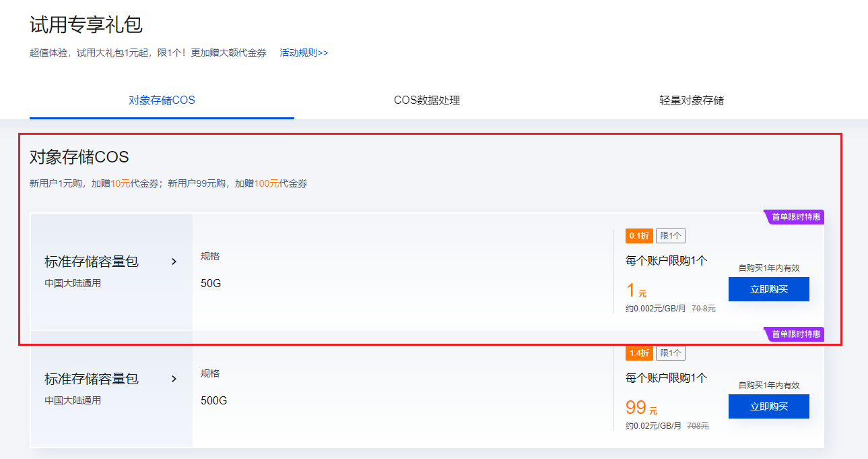
Task: Click the 限1个 tag on the 50G package
Action: click(671, 236)
